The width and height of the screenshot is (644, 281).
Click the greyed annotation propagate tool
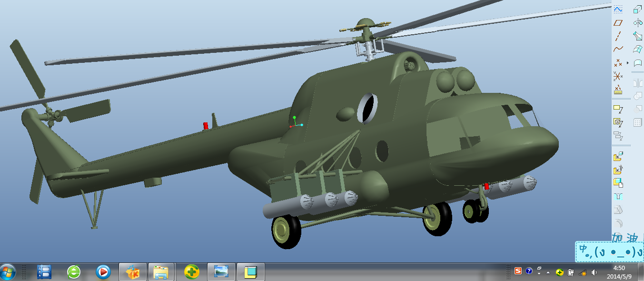pos(618,136)
